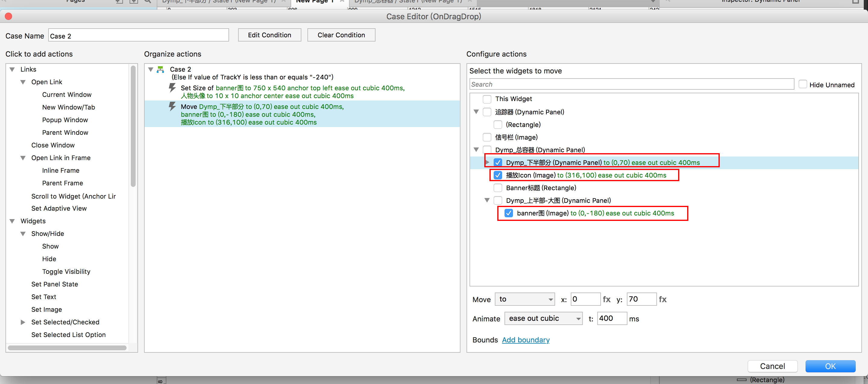Click the lightning icon beside Set Size action
The width and height of the screenshot is (868, 384).
tap(172, 88)
